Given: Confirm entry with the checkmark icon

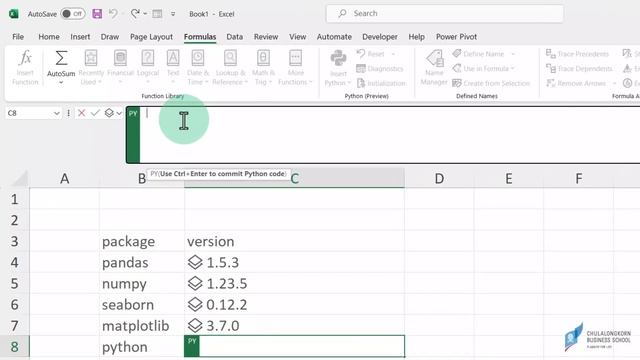Looking at the screenshot, I should click(x=95, y=113).
